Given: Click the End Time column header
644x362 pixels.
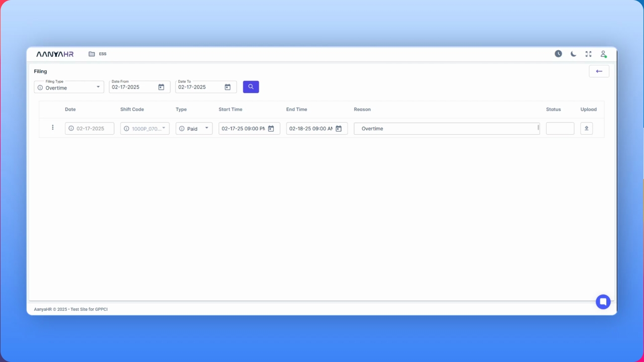Looking at the screenshot, I should pos(297,109).
